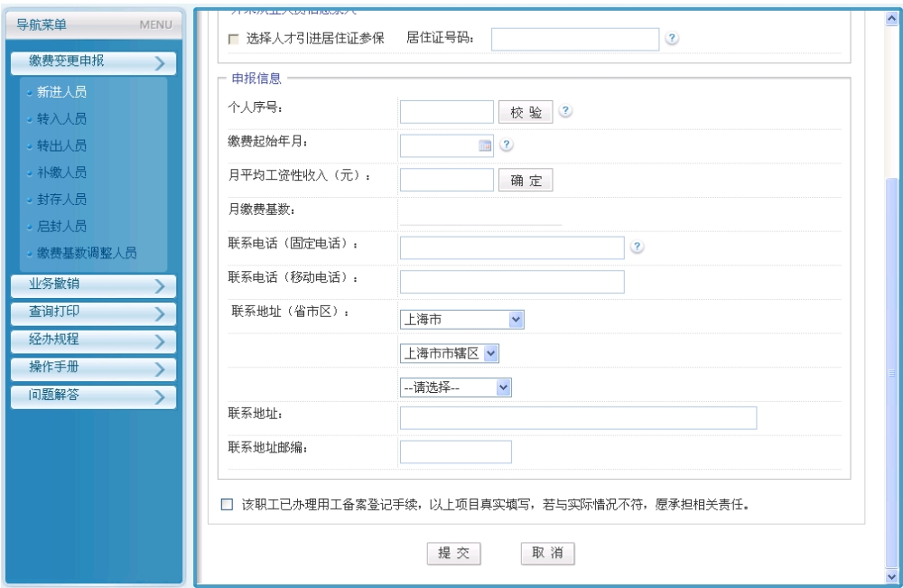
Task: Submit the form with 提交 button
Action: (454, 554)
